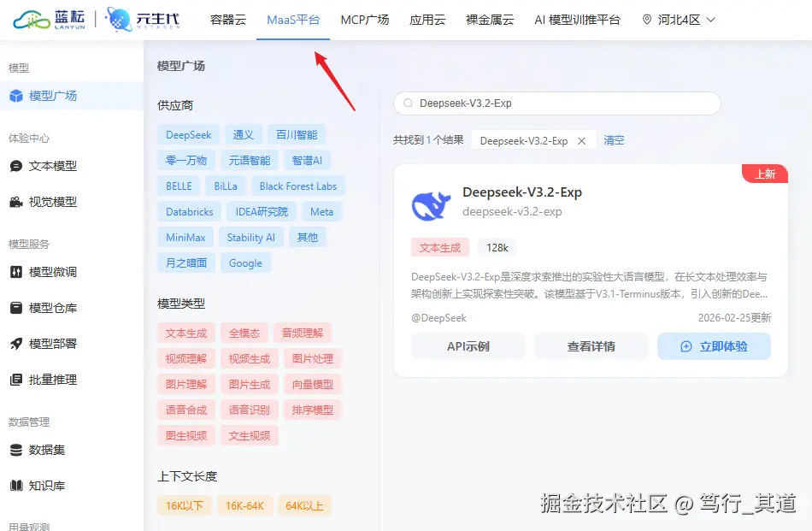Click the 数据集 database icon
The height and width of the screenshot is (531, 812).
coord(16,450)
